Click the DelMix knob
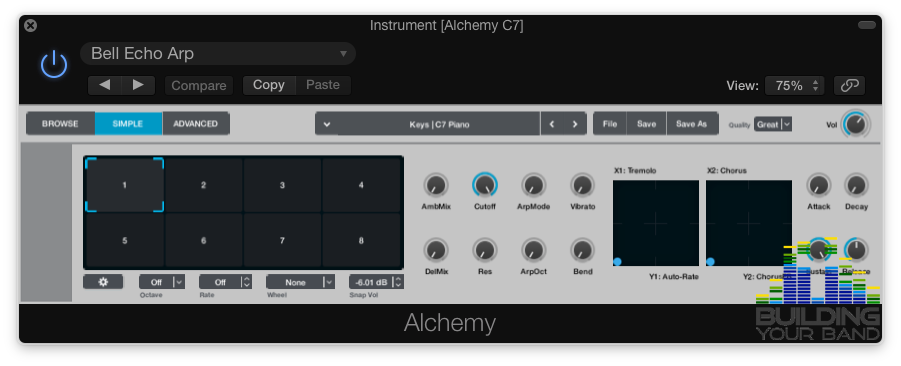The height and width of the screenshot is (366, 901). [436, 251]
